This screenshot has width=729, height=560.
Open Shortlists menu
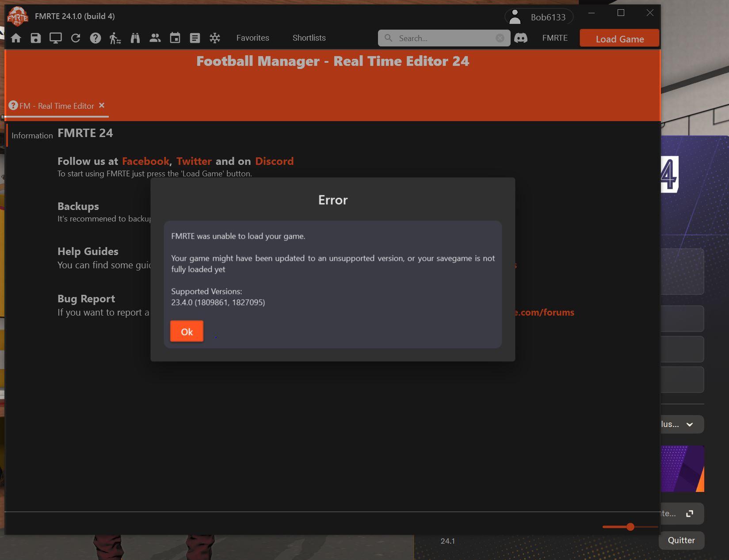309,38
